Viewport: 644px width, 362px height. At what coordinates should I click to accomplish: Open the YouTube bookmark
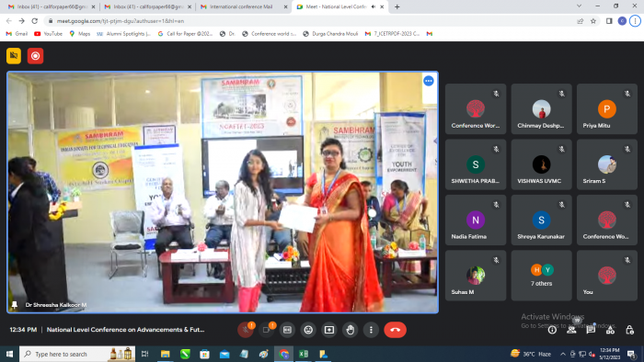point(49,34)
